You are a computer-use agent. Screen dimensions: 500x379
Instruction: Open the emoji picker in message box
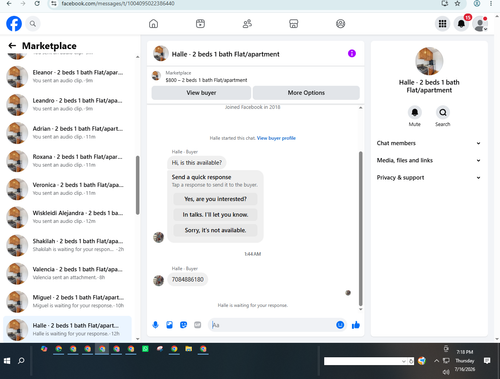pyautogui.click(x=340, y=325)
